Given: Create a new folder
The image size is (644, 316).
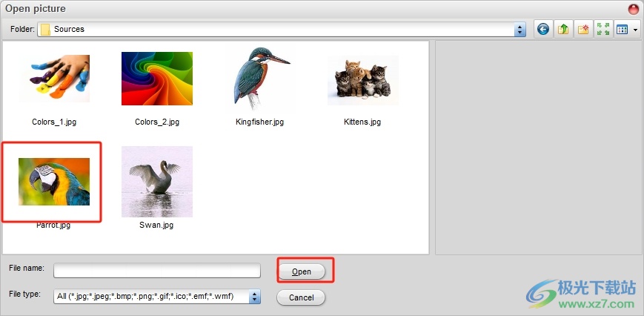Looking at the screenshot, I should pyautogui.click(x=583, y=29).
